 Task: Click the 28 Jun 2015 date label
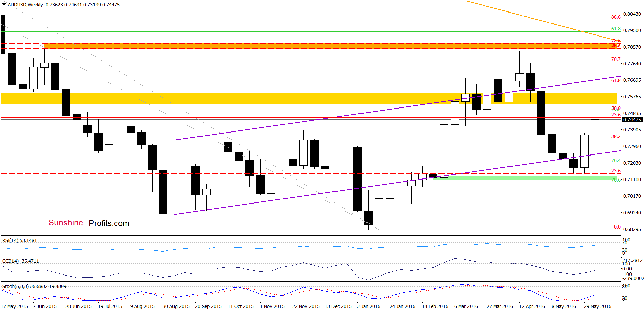point(79,306)
